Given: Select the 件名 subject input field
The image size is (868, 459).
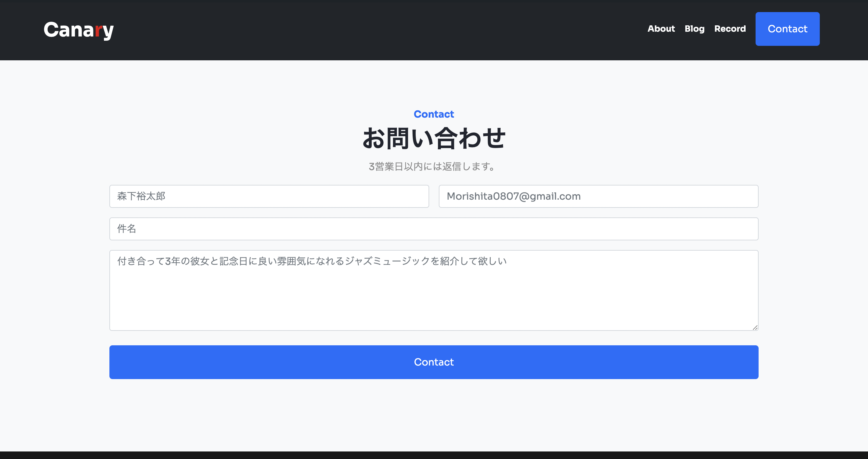Looking at the screenshot, I should [434, 229].
